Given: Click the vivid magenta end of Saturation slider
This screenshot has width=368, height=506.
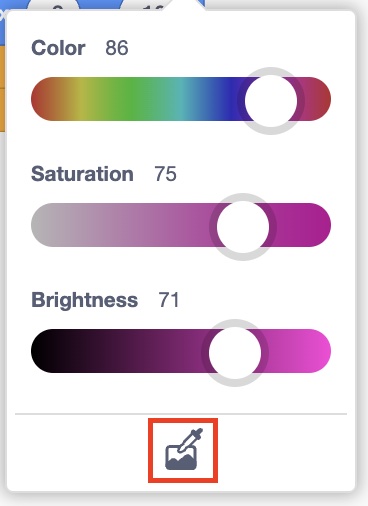Looking at the screenshot, I should tap(318, 225).
